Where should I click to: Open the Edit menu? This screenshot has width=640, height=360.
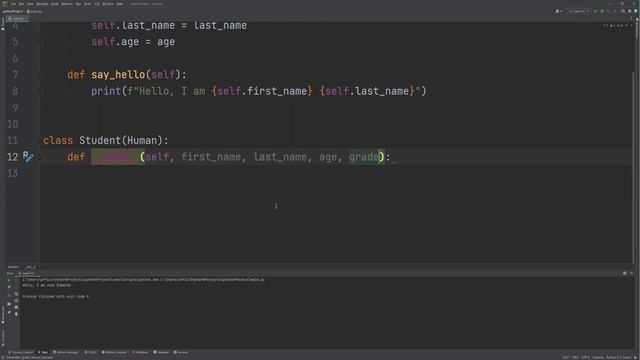21,4
